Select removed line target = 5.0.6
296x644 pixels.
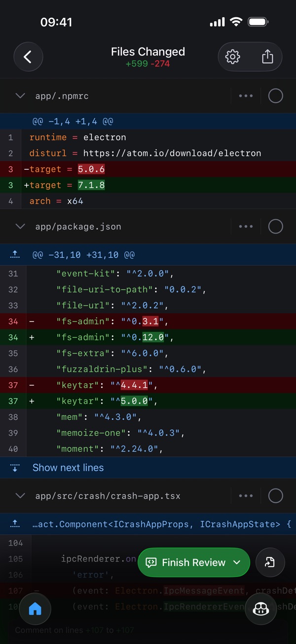point(148,169)
